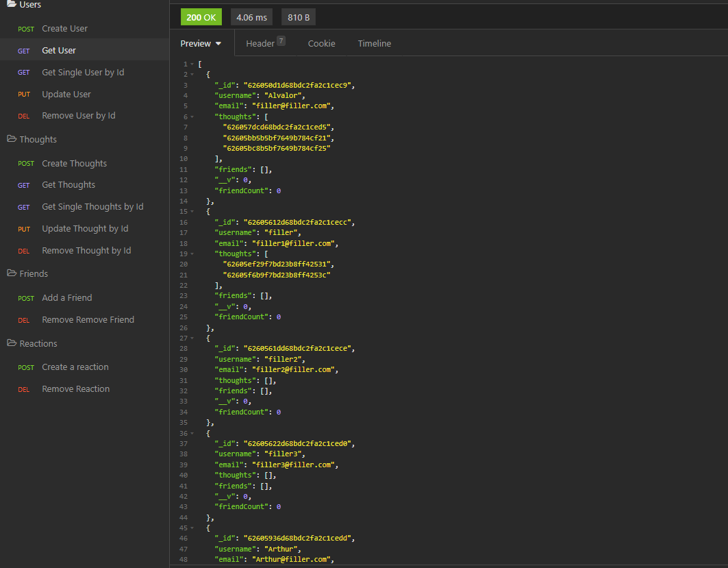Fold the object starting at line 15
This screenshot has height=568, width=728.
coord(192,211)
